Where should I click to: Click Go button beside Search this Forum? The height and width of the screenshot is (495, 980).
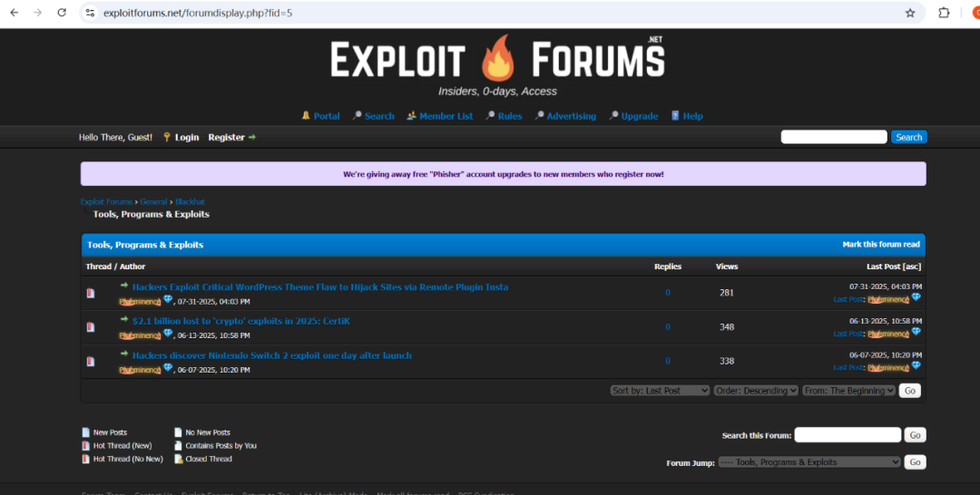tap(915, 435)
